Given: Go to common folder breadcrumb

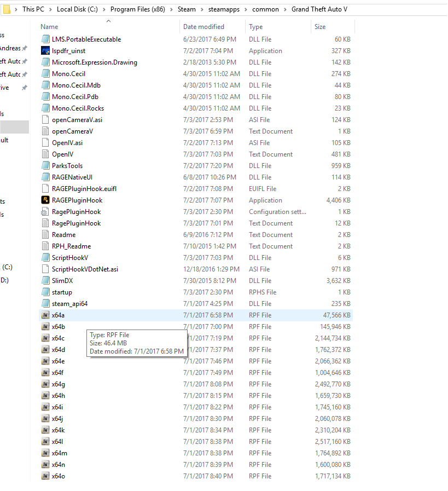Looking at the screenshot, I should (x=265, y=9).
